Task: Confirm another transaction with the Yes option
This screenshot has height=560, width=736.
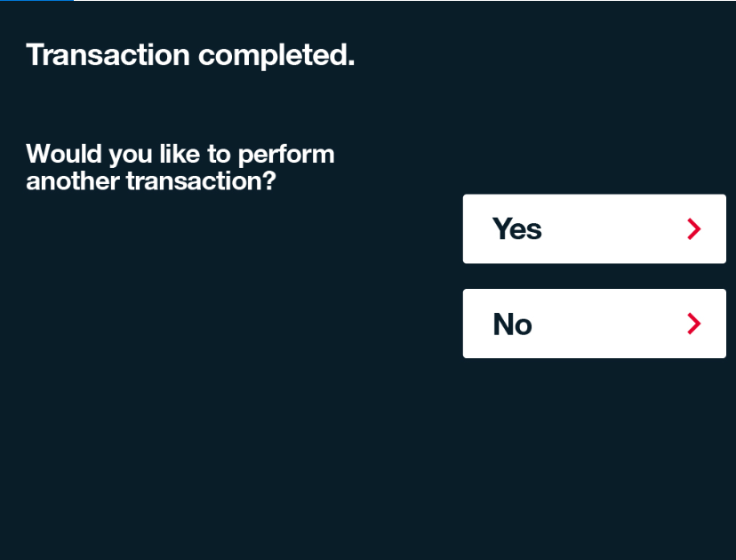Action: pos(594,229)
